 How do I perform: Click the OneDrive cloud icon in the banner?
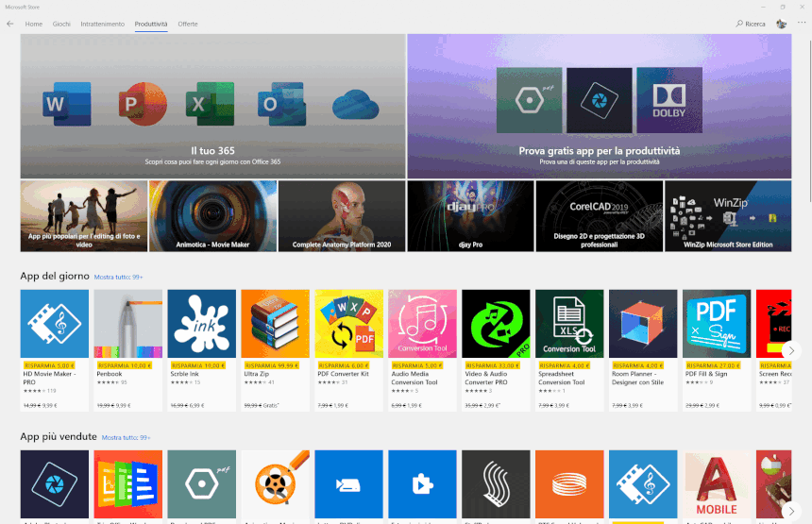[355, 104]
